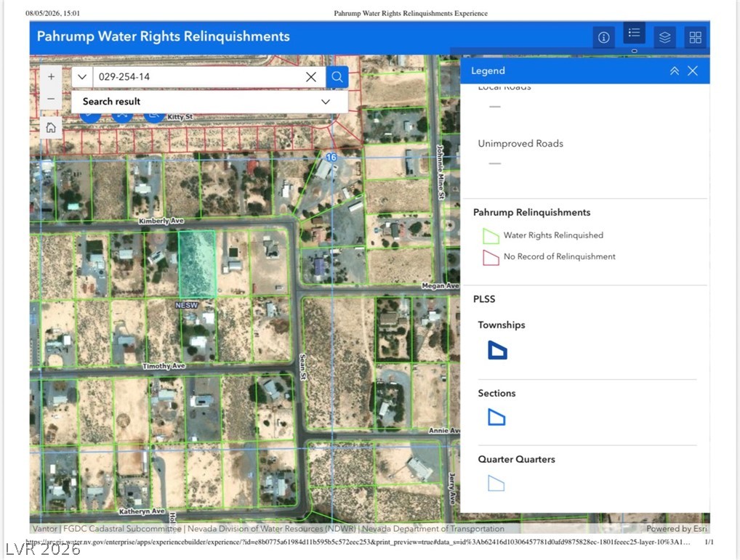This screenshot has width=740, height=560.
Task: Open the basemap gallery grid icon
Action: 695,37
